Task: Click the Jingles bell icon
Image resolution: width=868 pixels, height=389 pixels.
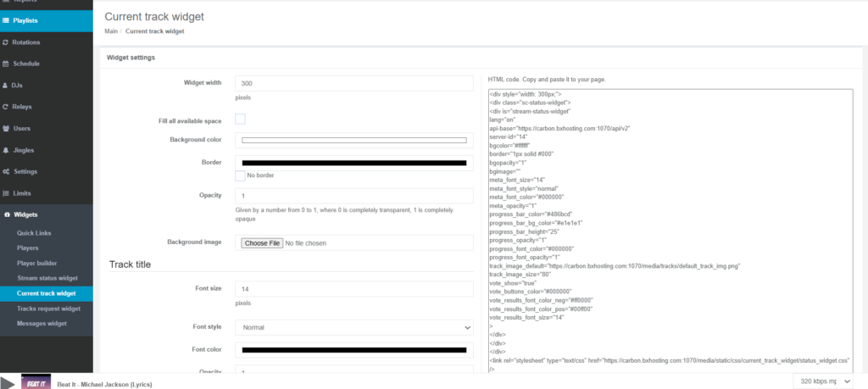Action: (6, 150)
